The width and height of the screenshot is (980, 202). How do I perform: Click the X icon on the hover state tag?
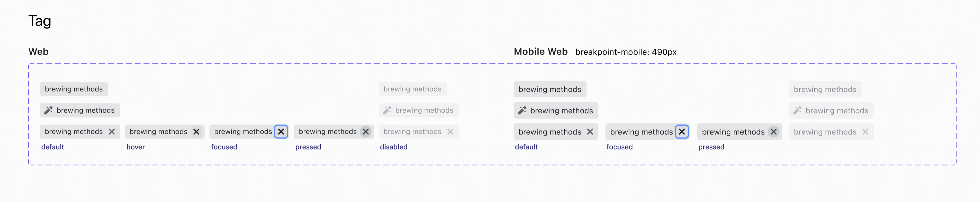click(x=197, y=132)
